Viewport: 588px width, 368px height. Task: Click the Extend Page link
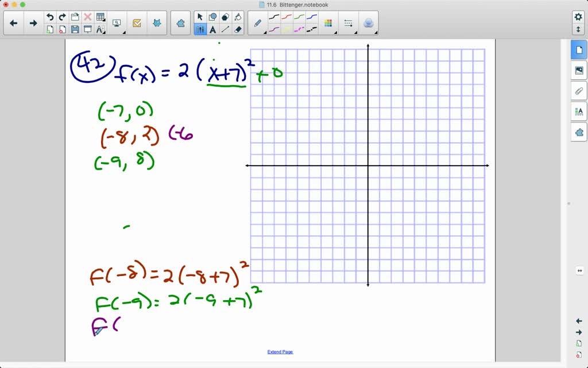[280, 351]
